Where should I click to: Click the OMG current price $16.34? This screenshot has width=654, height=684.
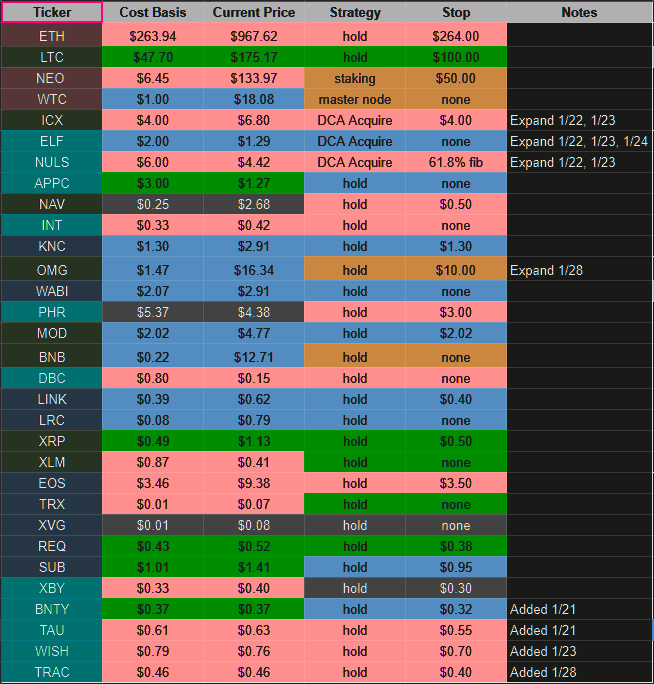254,270
